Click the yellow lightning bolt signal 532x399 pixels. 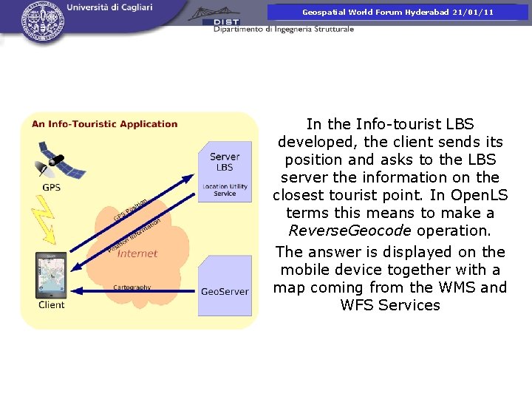[44, 220]
